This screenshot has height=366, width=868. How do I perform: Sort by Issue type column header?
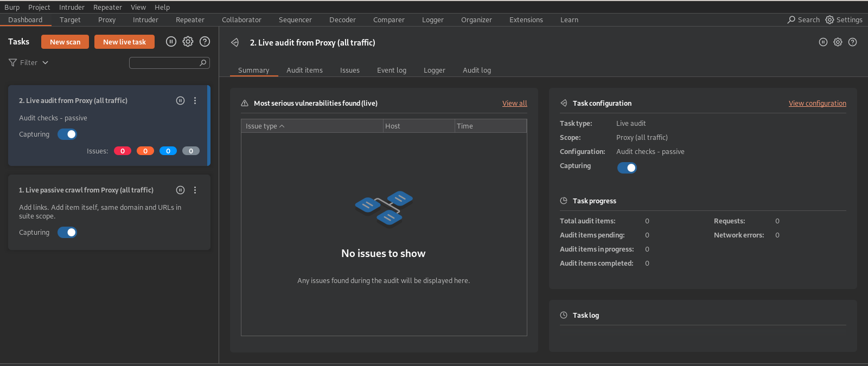[312, 126]
